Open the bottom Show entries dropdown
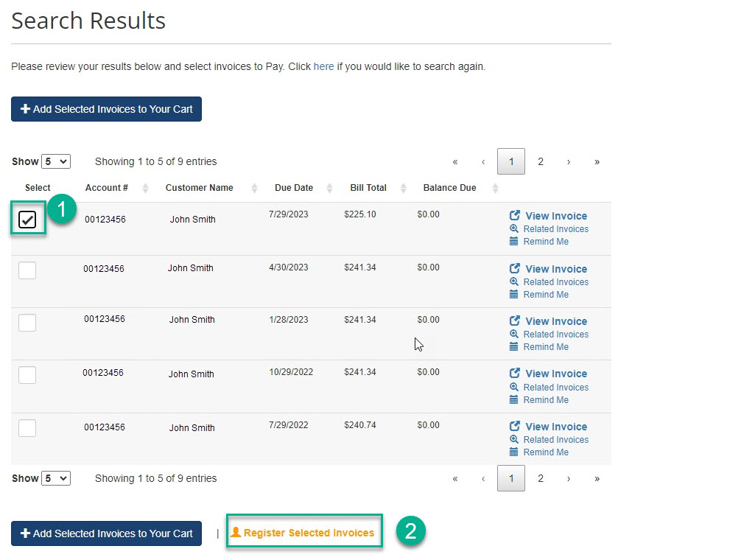This screenshot has height=560, width=741. pos(57,478)
